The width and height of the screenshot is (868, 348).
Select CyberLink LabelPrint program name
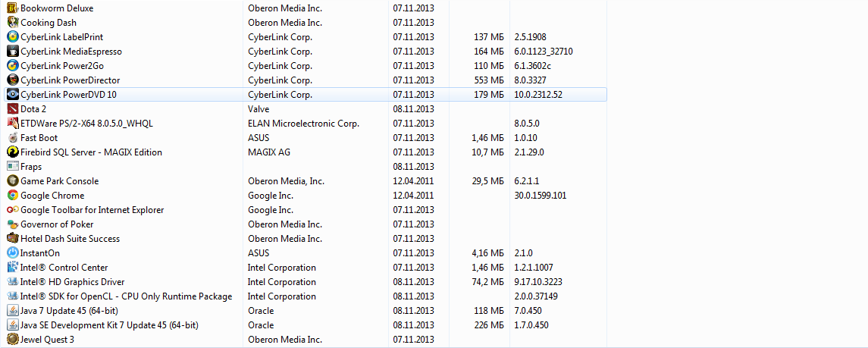click(x=62, y=37)
